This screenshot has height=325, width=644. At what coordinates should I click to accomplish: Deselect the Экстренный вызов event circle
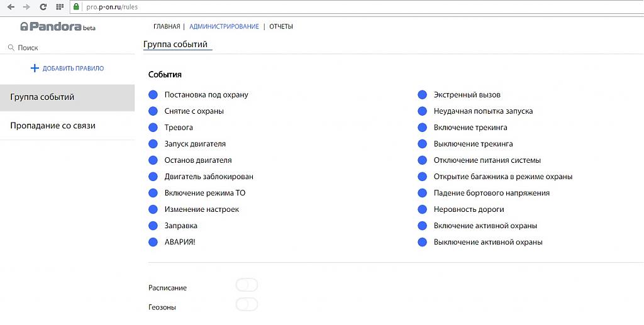422,95
